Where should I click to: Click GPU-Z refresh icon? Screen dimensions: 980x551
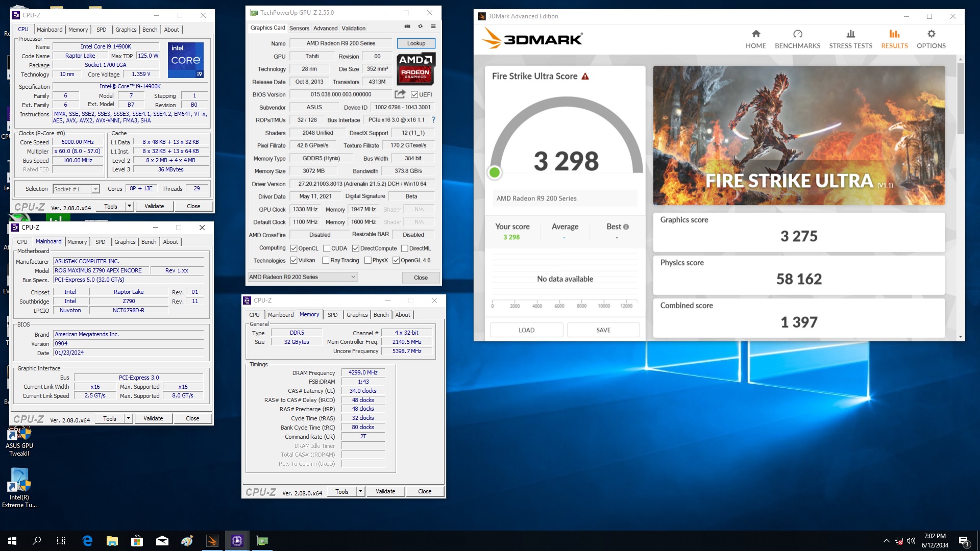pos(420,26)
